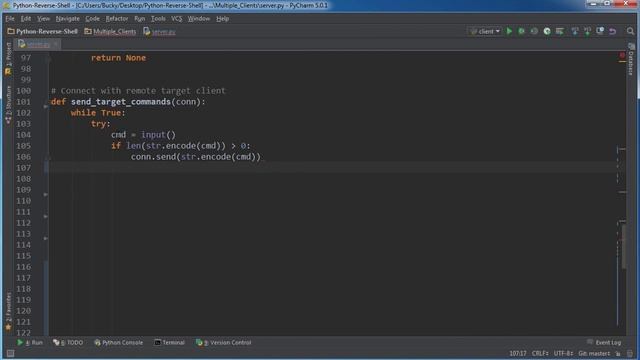Collapse the send_target_commands function fold marker
Viewport: 640px width, 360px height.
(46, 106)
